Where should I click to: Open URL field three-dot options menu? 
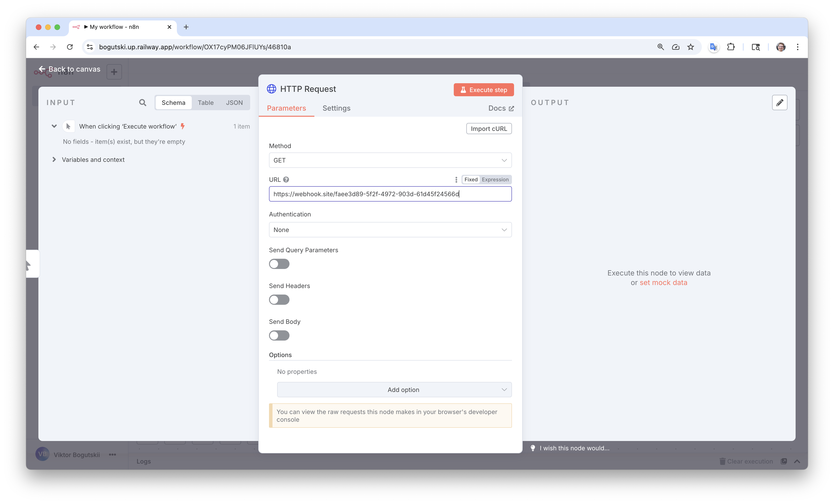456,180
